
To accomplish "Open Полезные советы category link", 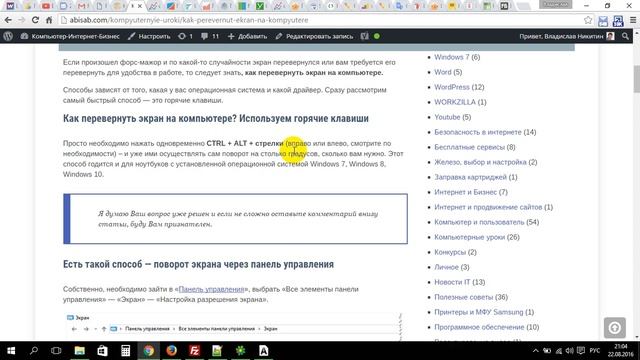I will pos(464,297).
